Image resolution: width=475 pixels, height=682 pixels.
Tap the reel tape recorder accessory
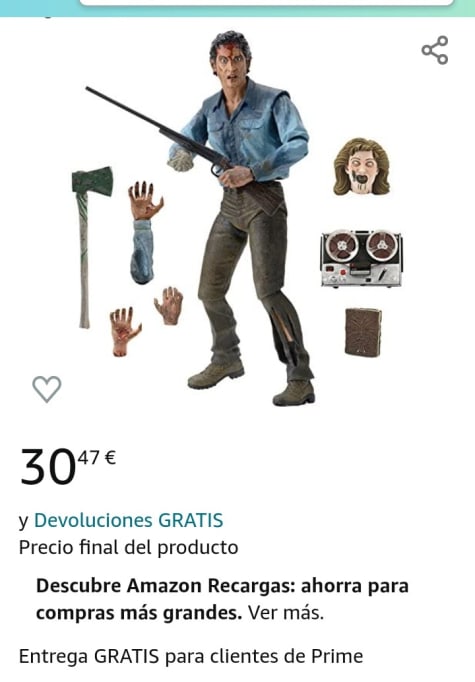(x=361, y=258)
